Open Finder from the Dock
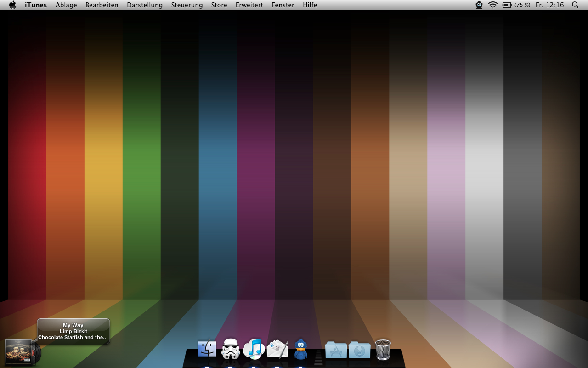The height and width of the screenshot is (368, 588). coord(207,349)
